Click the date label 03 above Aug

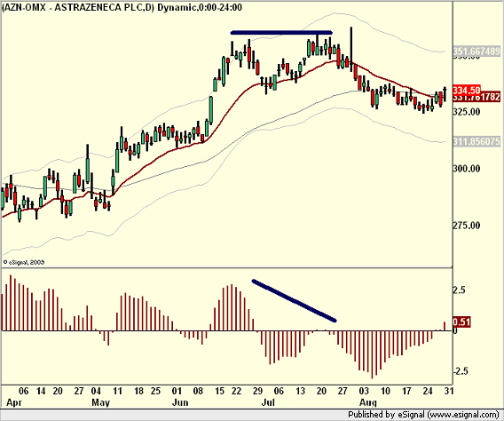(364, 391)
